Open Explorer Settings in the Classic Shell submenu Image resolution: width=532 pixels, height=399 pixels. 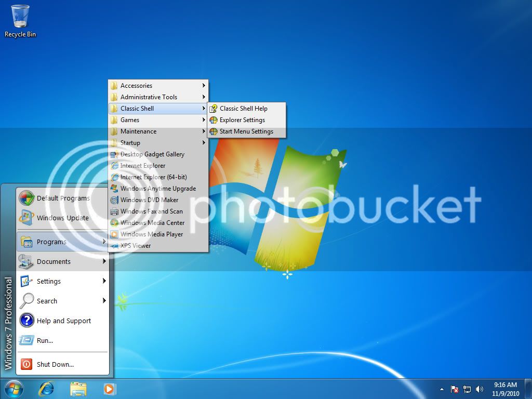242,120
